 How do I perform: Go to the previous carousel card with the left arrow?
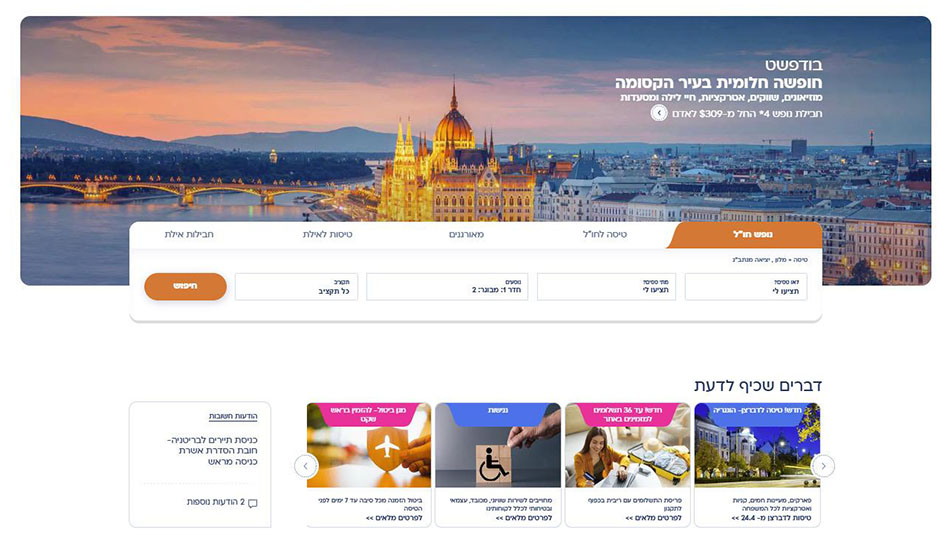pos(305,466)
